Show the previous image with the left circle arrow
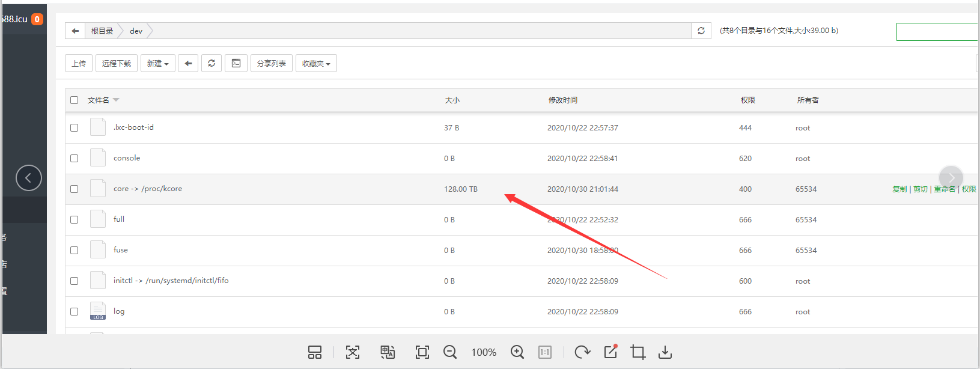This screenshot has height=369, width=980. coord(29,178)
